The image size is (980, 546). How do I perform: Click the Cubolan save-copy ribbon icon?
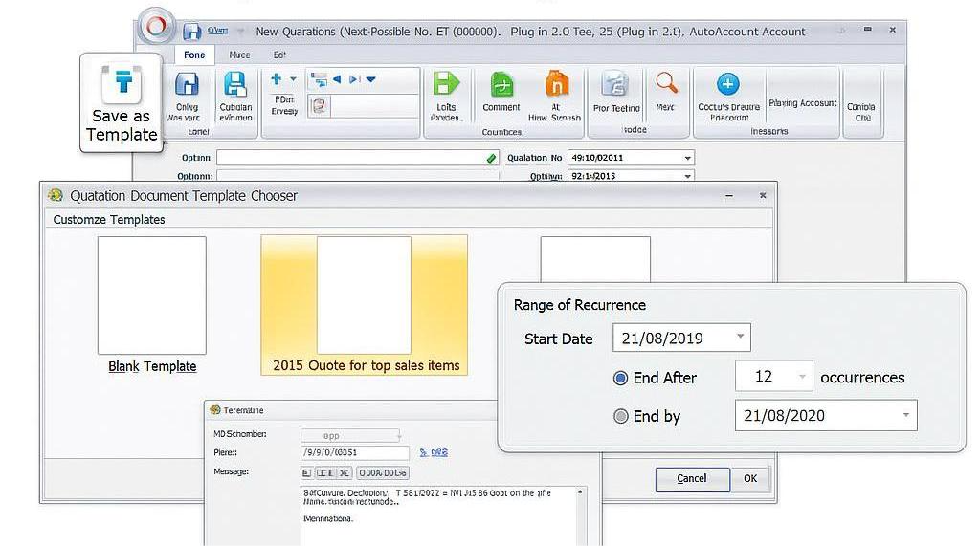click(235, 84)
